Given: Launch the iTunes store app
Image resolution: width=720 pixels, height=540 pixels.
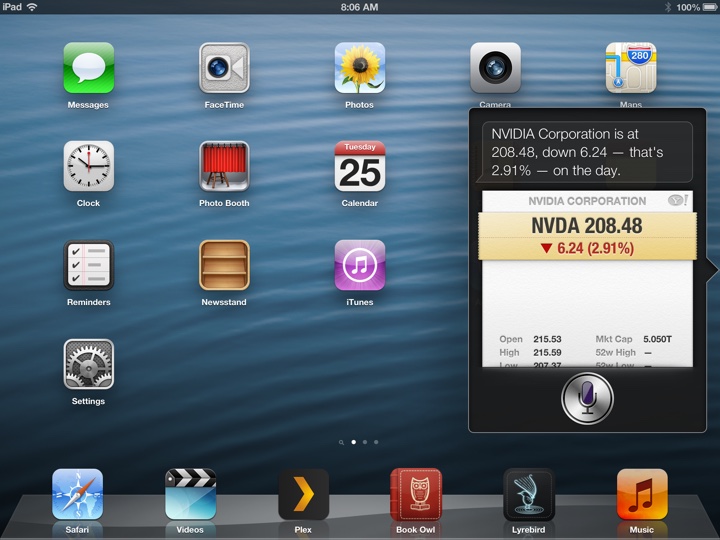Looking at the screenshot, I should 360,265.
